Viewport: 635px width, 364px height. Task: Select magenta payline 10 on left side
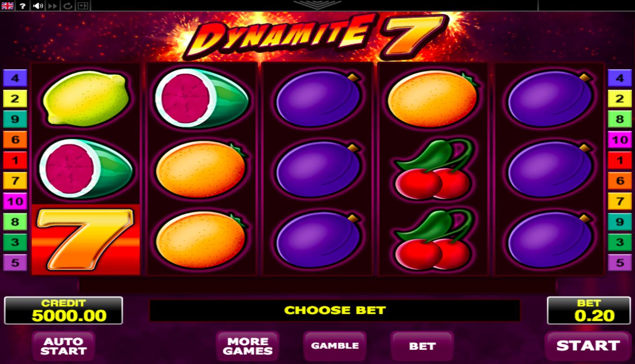point(15,201)
